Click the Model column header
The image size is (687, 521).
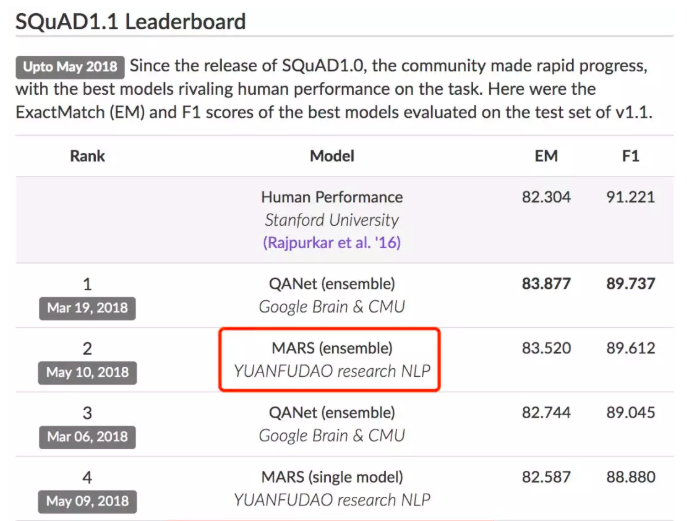pos(332,156)
